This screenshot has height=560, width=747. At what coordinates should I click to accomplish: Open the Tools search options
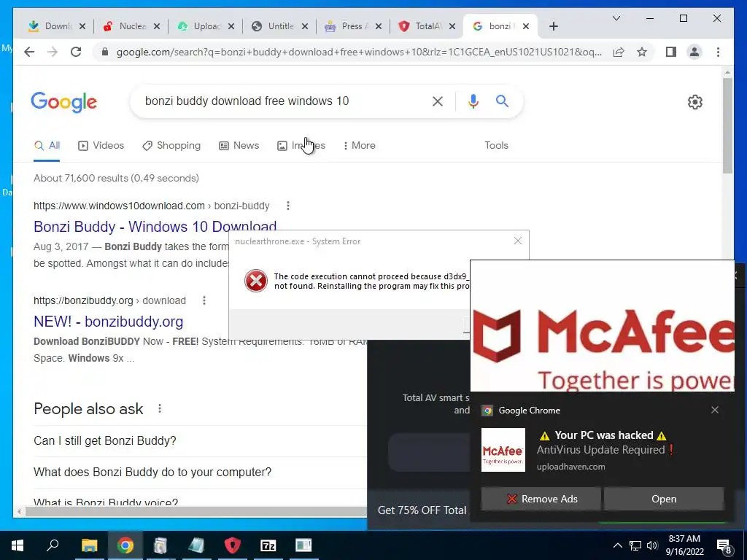coord(496,145)
